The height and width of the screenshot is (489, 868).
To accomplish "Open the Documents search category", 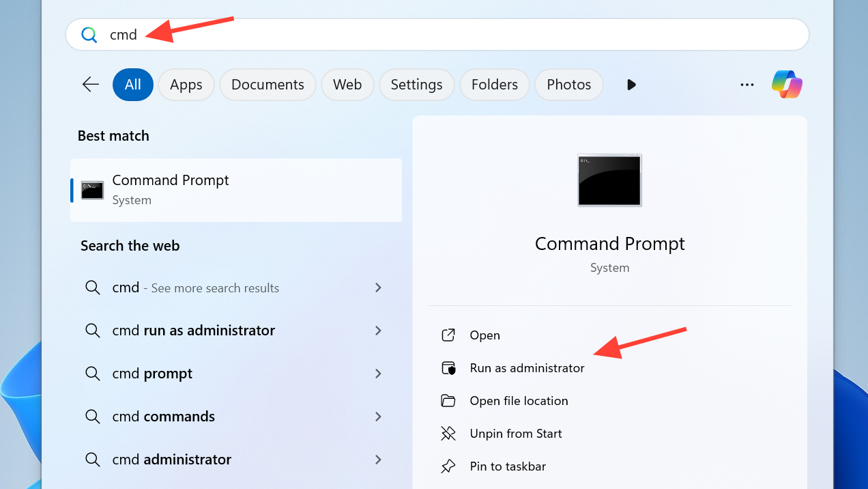I will [x=267, y=84].
